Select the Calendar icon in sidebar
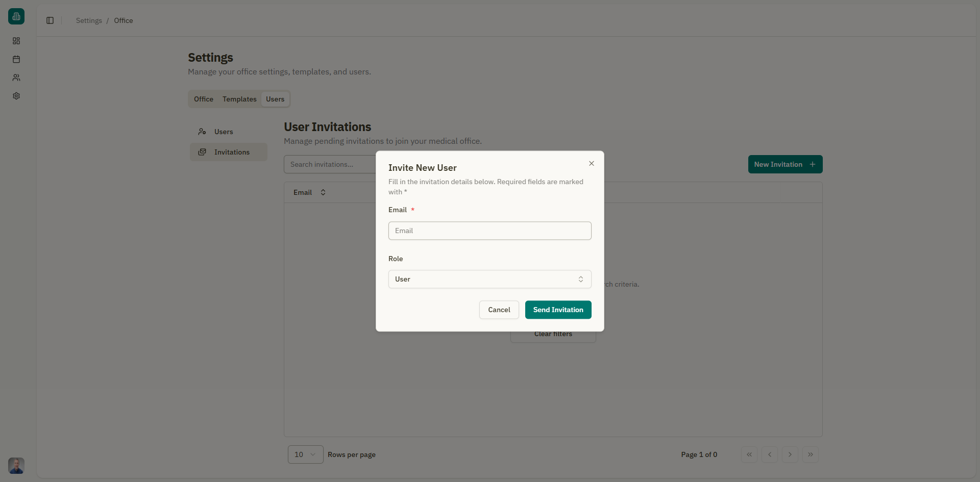Image resolution: width=980 pixels, height=482 pixels. (16, 59)
